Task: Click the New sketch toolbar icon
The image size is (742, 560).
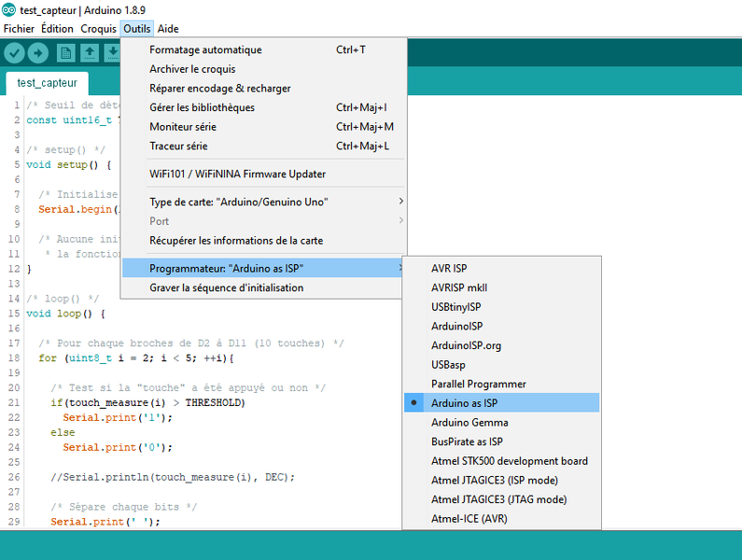Action: coord(65,53)
